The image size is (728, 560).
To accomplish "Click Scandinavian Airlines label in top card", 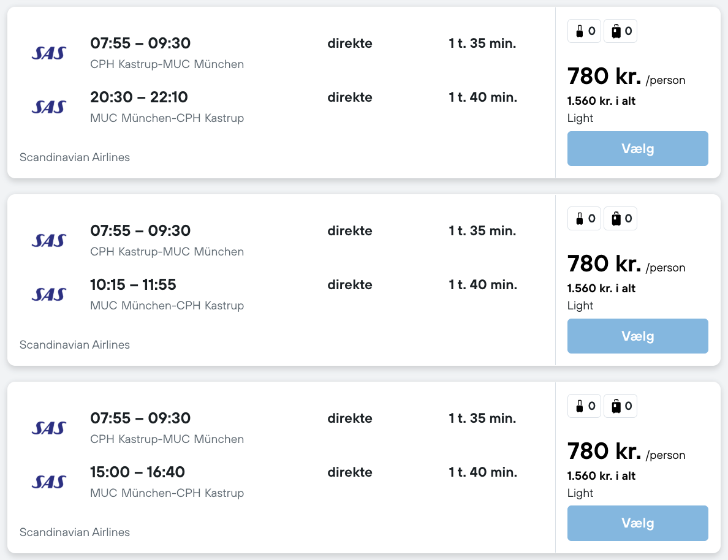I will 75,157.
